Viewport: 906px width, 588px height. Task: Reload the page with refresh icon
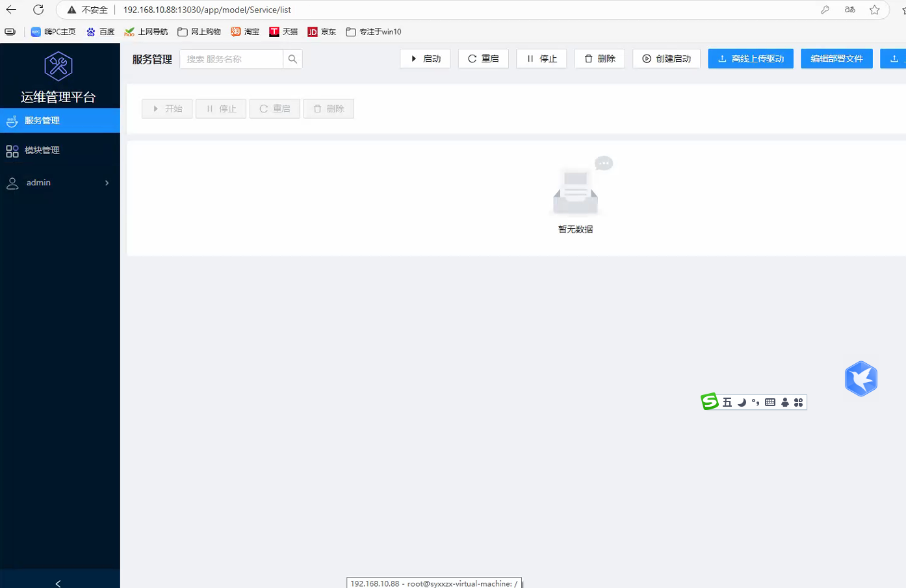(x=38, y=10)
